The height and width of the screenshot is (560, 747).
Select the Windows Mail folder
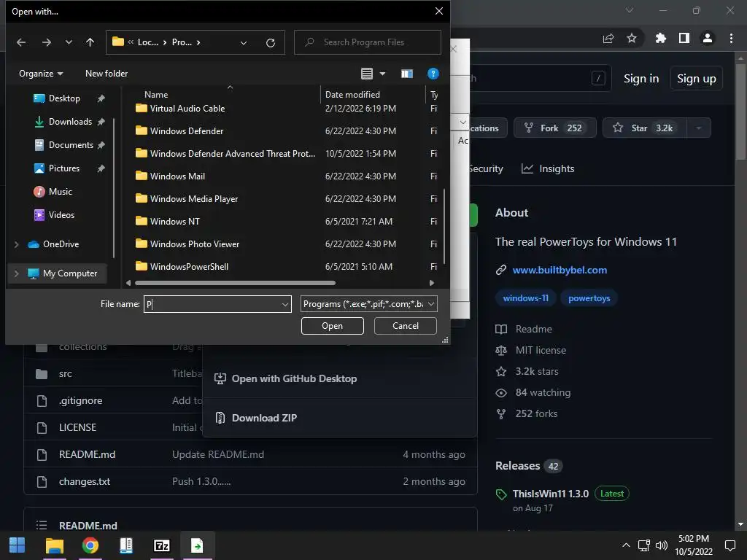coord(177,176)
